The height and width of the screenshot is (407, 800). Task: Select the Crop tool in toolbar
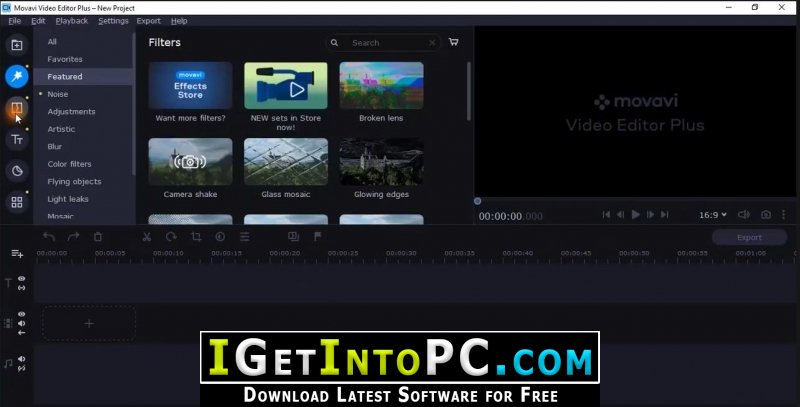pos(196,237)
